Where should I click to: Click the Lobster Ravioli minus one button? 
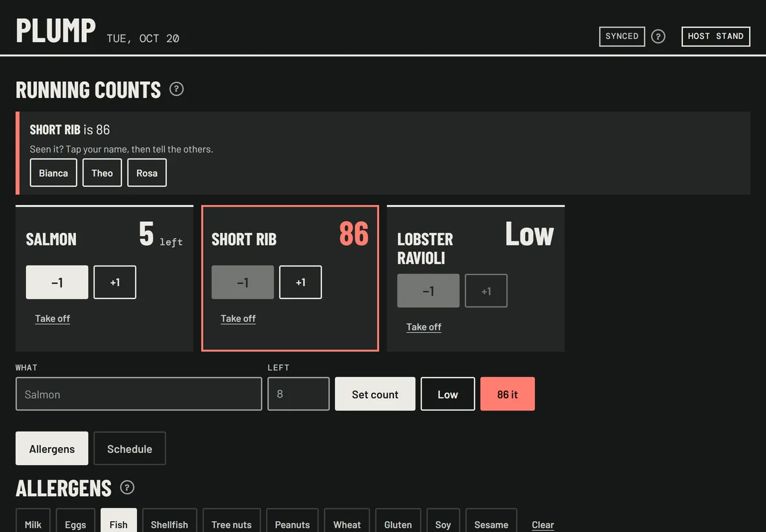(428, 291)
